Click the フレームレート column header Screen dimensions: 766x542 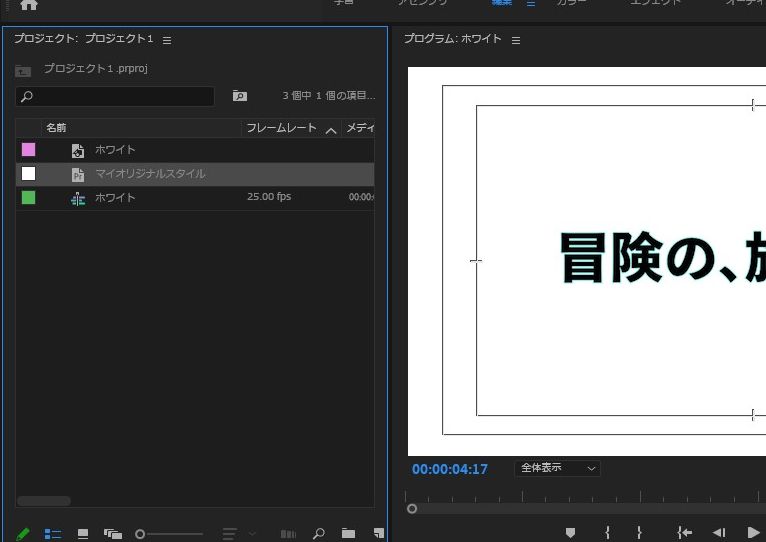coord(281,128)
